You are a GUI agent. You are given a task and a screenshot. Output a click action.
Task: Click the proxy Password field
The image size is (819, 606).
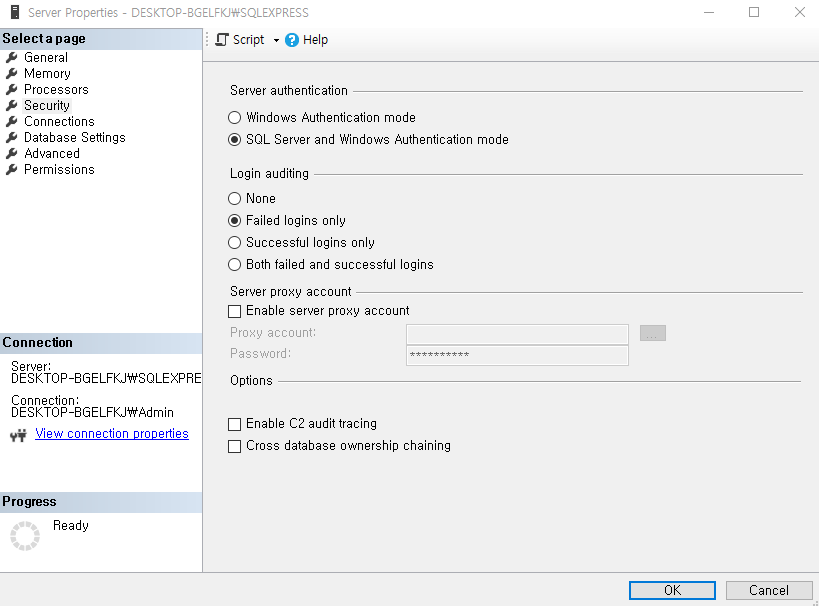point(517,355)
